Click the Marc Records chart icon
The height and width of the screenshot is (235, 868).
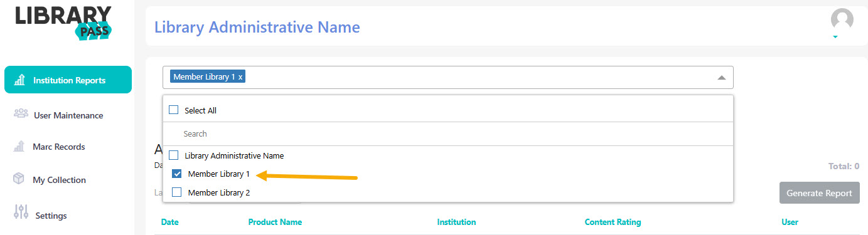click(x=19, y=146)
